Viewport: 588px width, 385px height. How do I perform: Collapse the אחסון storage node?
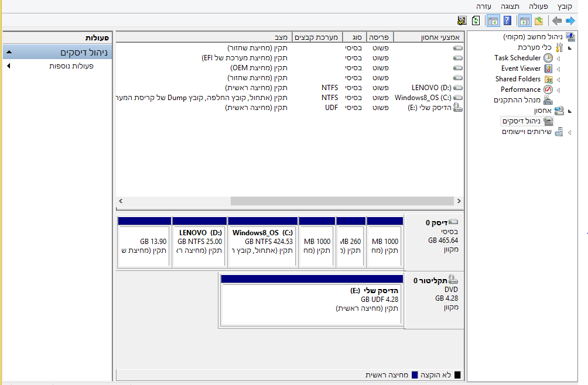tap(570, 111)
